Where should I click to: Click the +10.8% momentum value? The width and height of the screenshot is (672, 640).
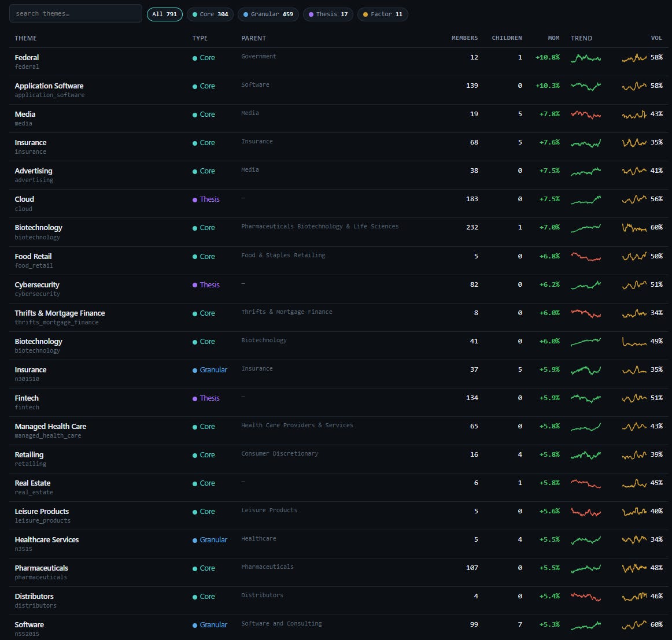(x=547, y=57)
